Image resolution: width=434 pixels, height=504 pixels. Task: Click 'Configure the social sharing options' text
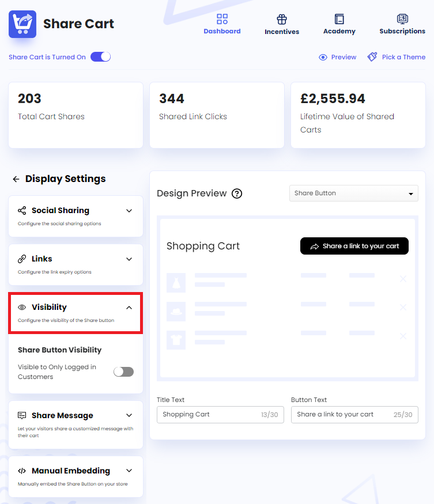[x=59, y=223]
